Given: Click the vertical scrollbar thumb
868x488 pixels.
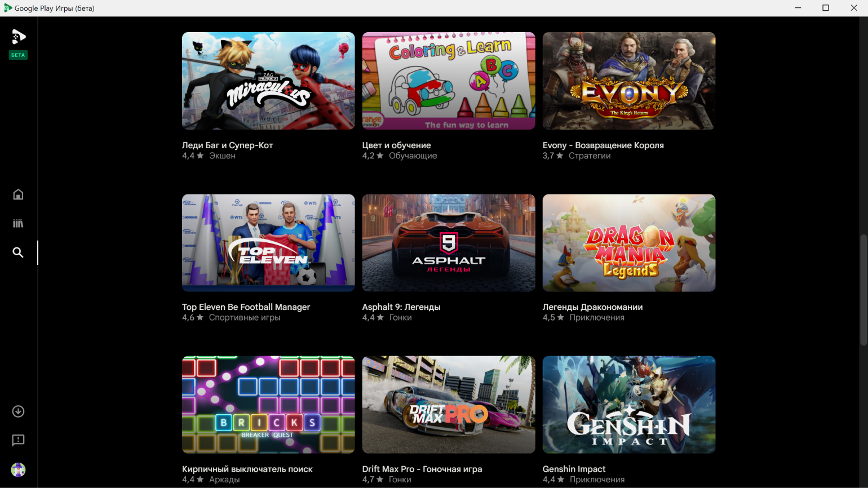Looking at the screenshot, I should (863, 290).
